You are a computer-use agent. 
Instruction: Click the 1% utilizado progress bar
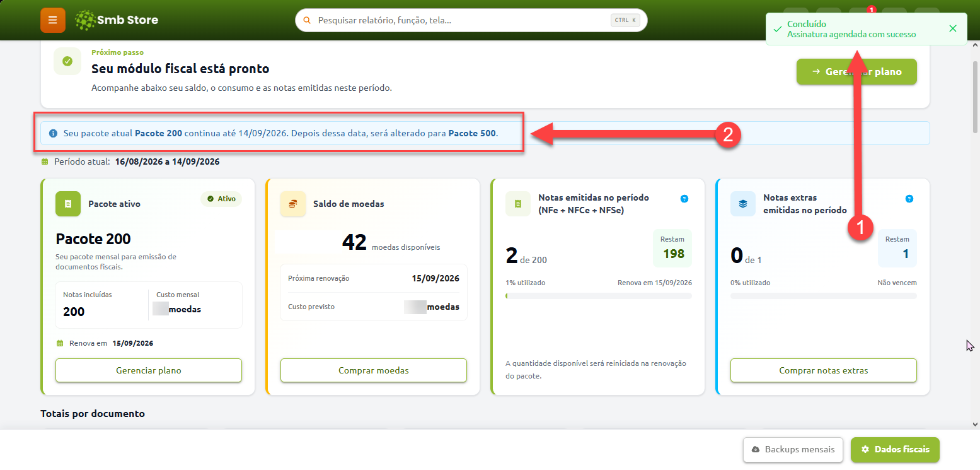coord(599,296)
